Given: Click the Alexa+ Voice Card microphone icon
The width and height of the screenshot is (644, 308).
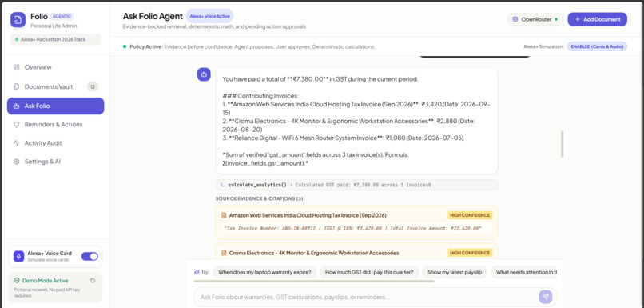Looking at the screenshot, I should (x=18, y=256).
